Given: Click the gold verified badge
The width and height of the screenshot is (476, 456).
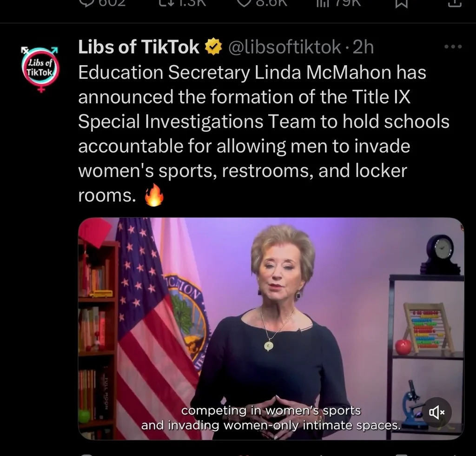Looking at the screenshot, I should (x=213, y=47).
